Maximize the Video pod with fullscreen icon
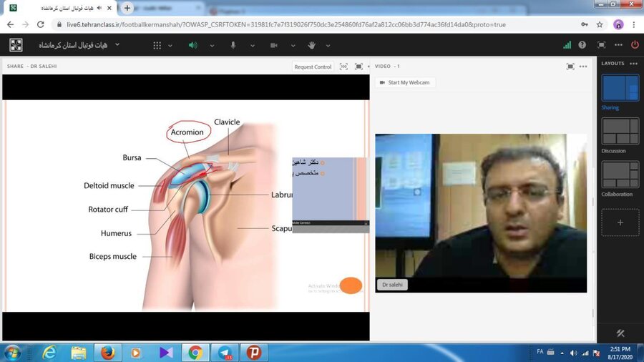The width and height of the screenshot is (644, 362). [570, 67]
